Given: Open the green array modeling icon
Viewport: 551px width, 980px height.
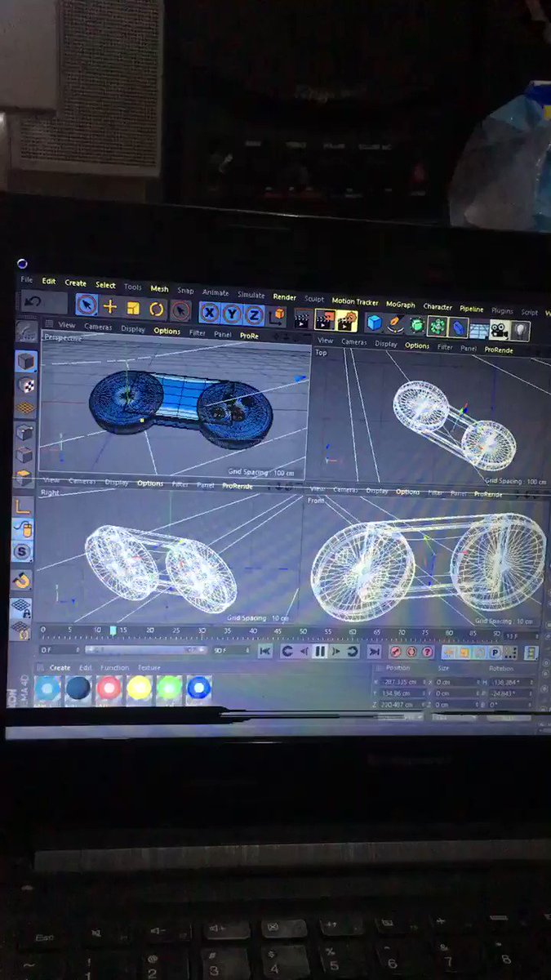Looking at the screenshot, I should pos(438,326).
